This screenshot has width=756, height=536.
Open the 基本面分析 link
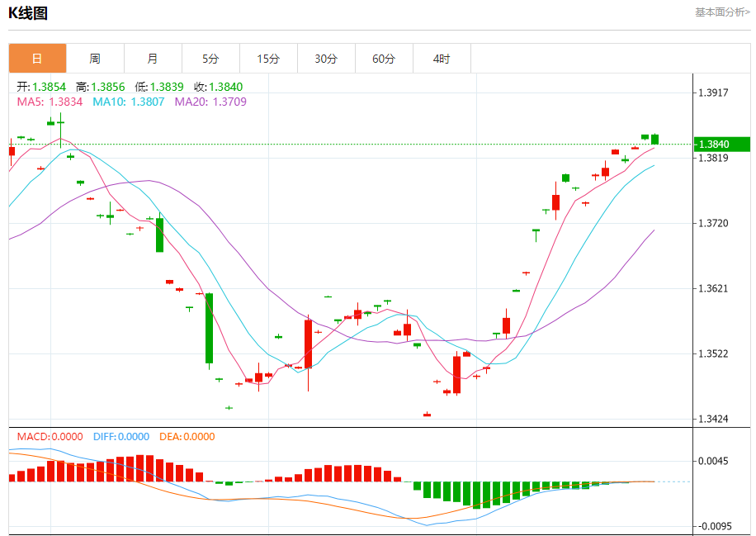pos(722,12)
